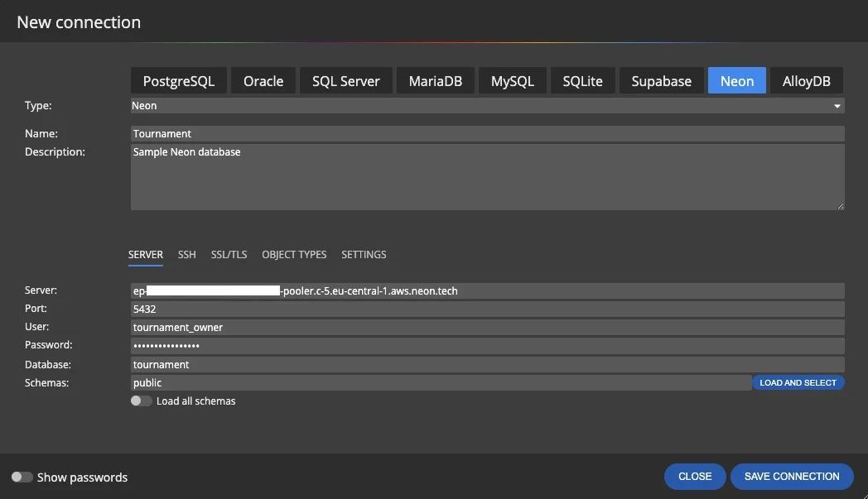Edit the Port field showing 5432
Screen dimensions: 868x499
point(487,309)
